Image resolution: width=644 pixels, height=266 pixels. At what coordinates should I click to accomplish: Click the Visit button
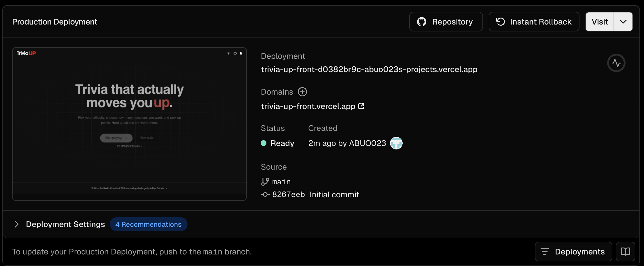(600, 22)
